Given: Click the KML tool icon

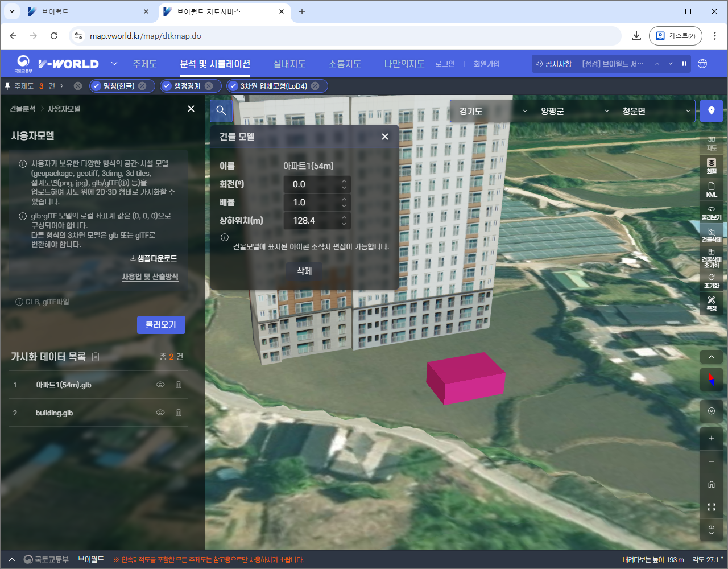Looking at the screenshot, I should [x=711, y=189].
